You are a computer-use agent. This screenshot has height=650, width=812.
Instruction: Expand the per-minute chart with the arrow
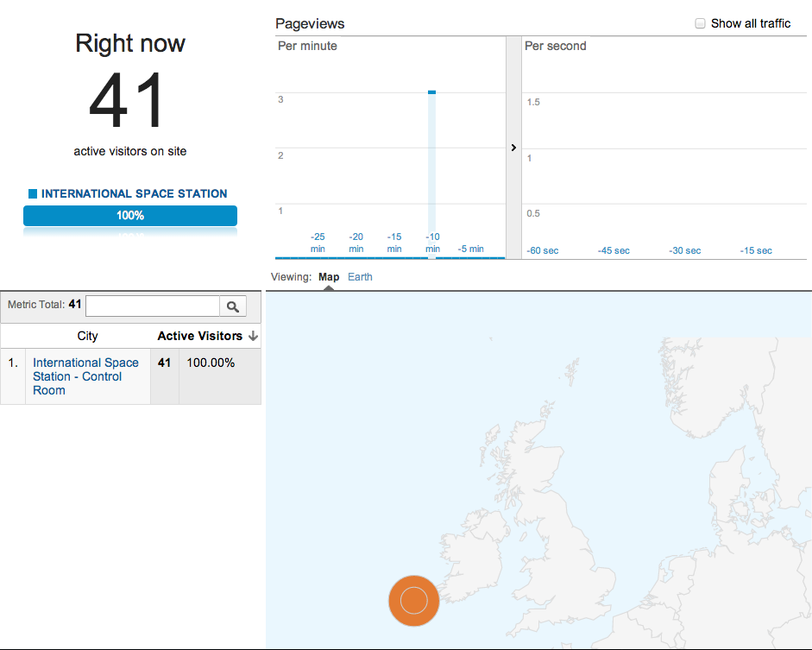click(513, 148)
